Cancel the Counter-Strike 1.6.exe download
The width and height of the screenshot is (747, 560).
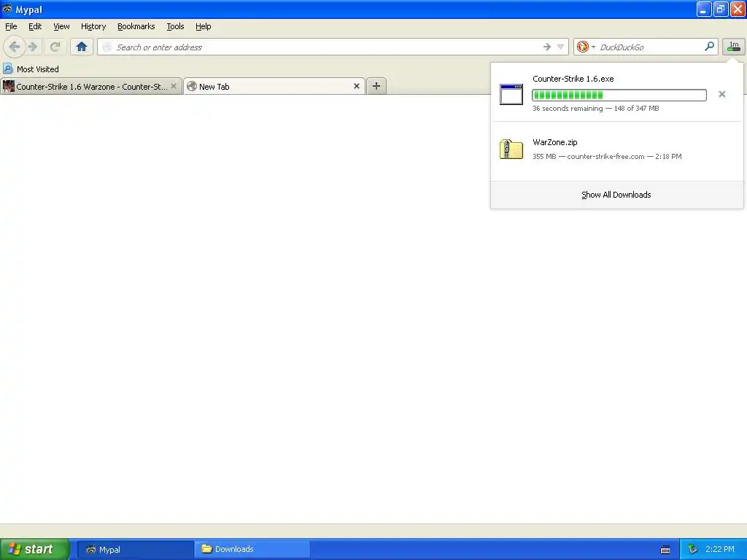721,94
